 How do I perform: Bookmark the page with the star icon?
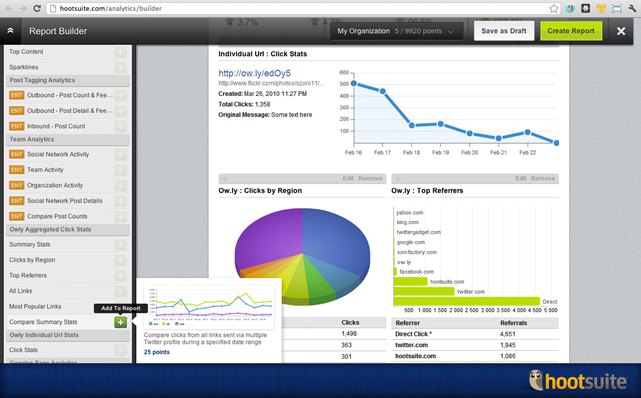point(554,8)
